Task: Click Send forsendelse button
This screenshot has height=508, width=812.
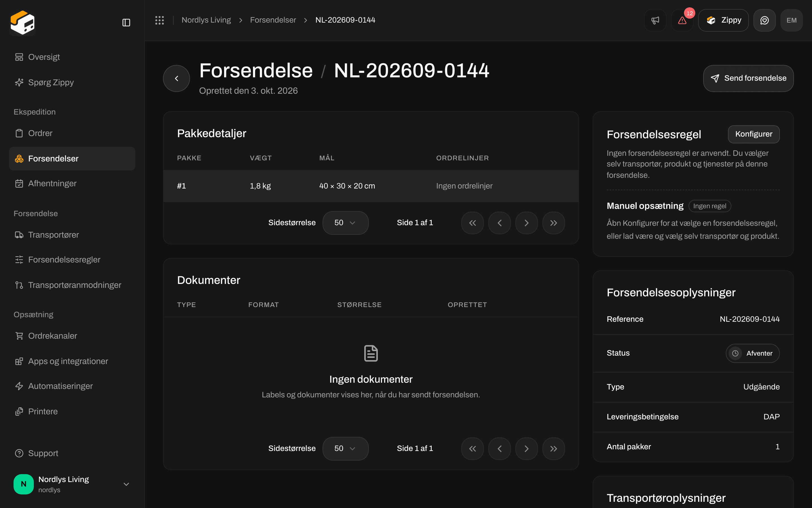Action: (x=748, y=78)
